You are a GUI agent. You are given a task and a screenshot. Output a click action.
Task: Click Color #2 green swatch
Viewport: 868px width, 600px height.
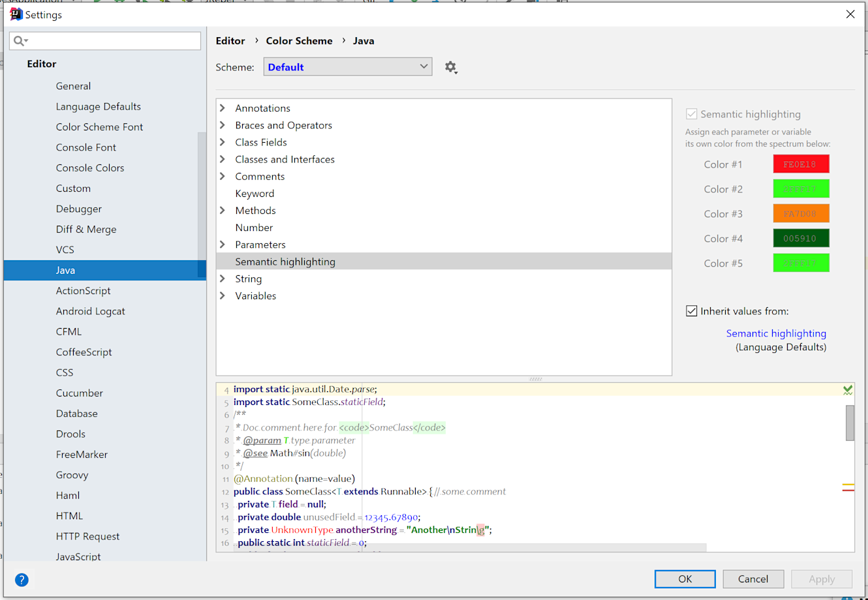[801, 188]
